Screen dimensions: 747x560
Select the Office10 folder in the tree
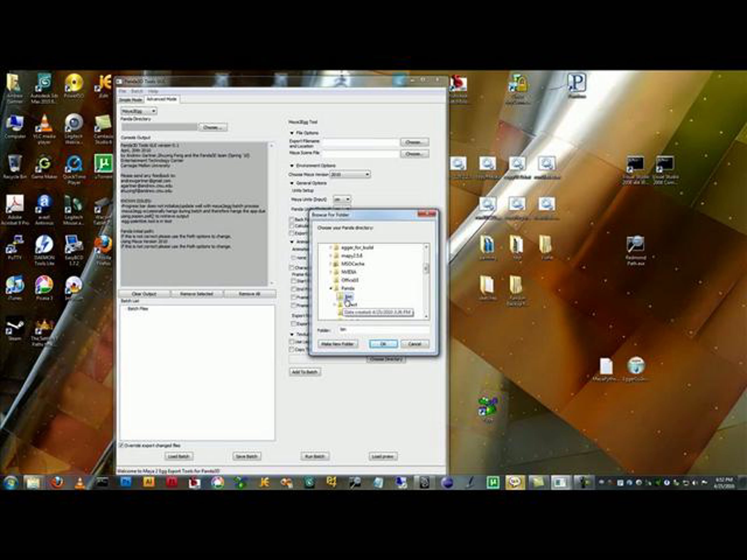(350, 280)
